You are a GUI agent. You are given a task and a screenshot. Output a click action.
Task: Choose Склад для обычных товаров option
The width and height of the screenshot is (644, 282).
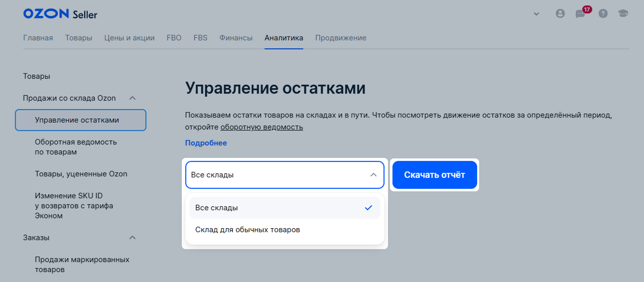tap(285, 230)
